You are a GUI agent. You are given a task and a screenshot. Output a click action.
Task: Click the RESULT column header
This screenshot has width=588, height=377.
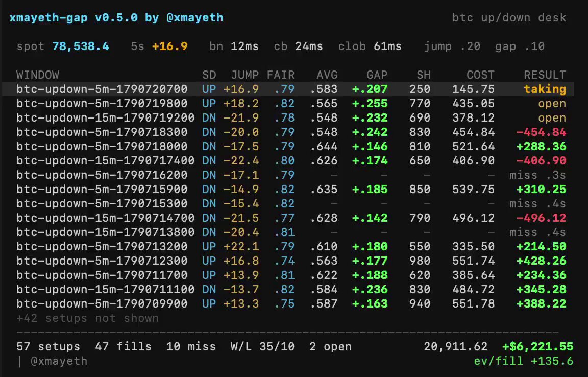pos(545,75)
